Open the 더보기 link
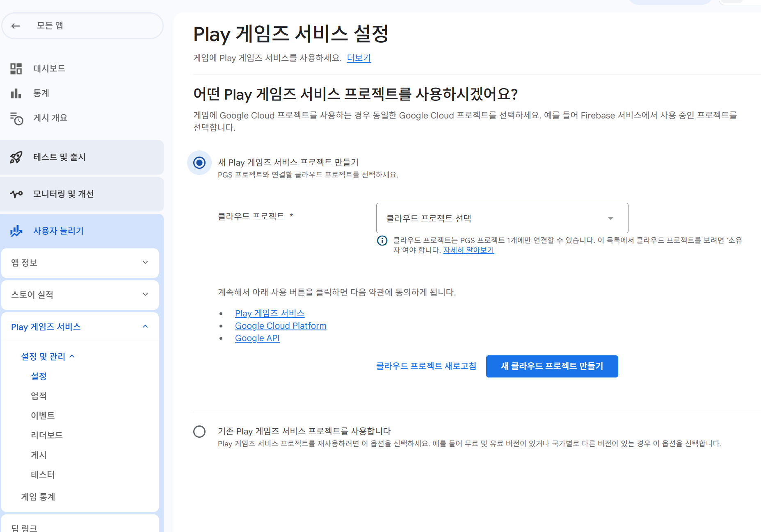 tap(359, 58)
